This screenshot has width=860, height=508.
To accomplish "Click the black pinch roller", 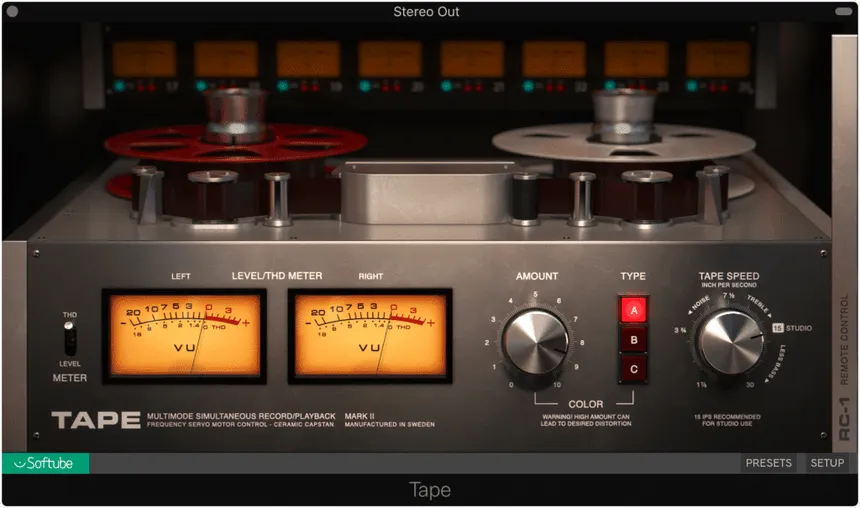I will pyautogui.click(x=525, y=199).
